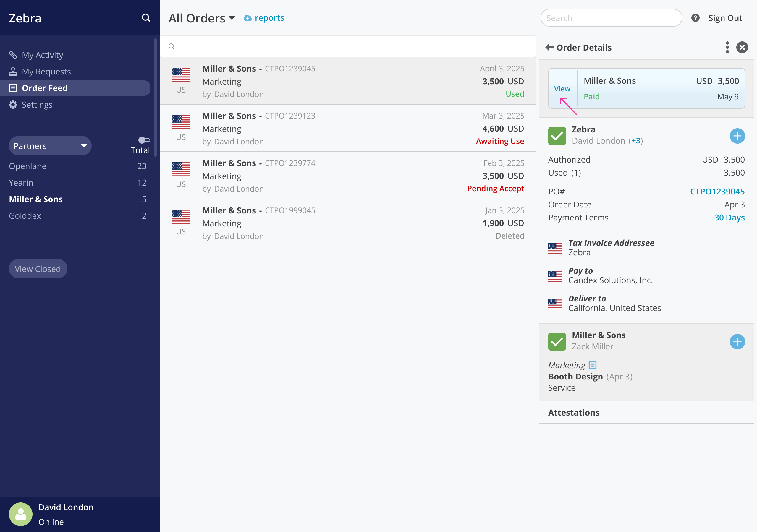Click the top Search input field
757x532 pixels.
[611, 18]
